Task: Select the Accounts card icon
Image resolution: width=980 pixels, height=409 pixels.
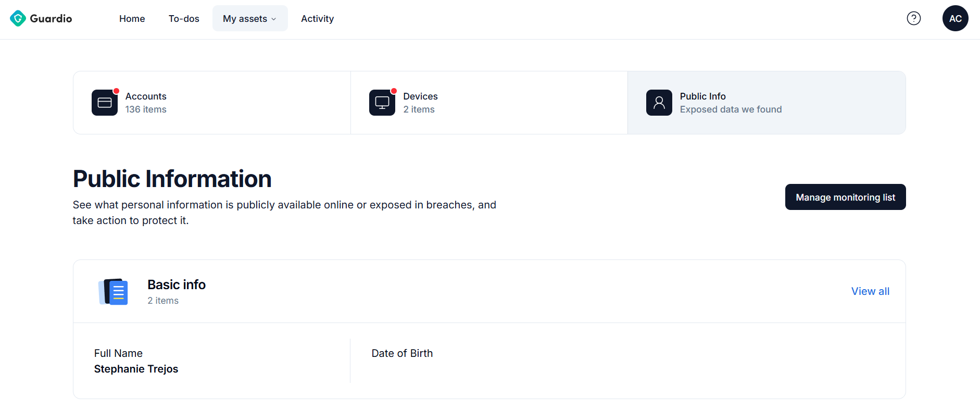Action: [x=104, y=103]
